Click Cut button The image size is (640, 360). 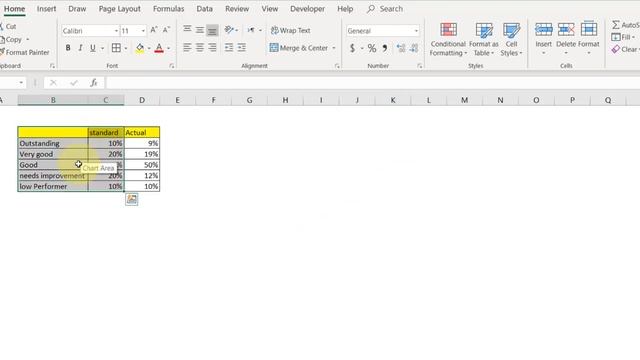click(8, 27)
